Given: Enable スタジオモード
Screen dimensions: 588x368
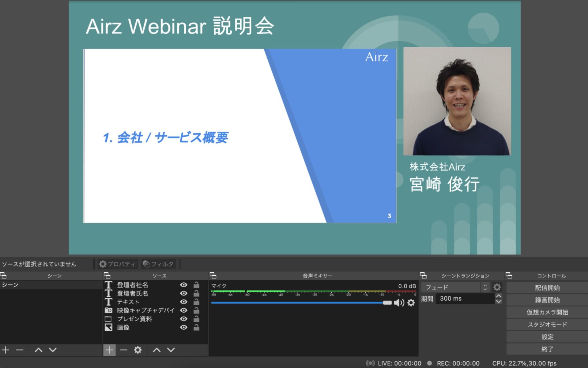Looking at the screenshot, I should tap(547, 325).
